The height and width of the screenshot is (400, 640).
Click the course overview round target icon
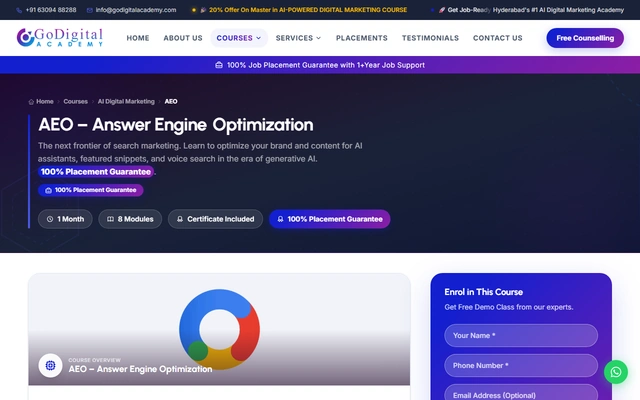point(50,365)
